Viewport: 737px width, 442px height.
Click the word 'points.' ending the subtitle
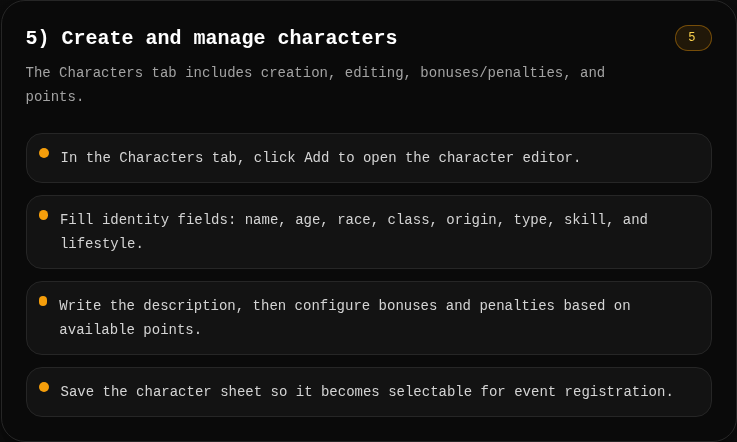click(55, 97)
